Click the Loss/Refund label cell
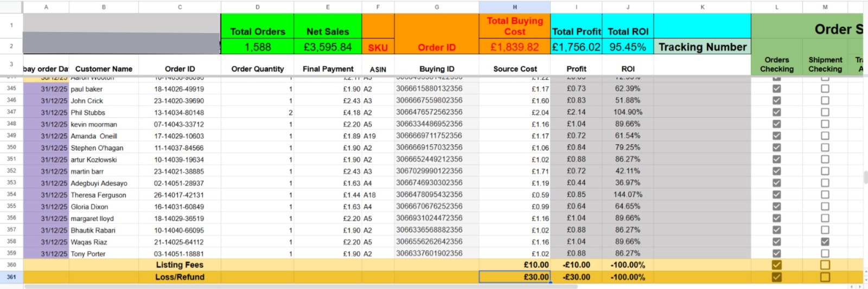868x289 pixels. (180, 277)
